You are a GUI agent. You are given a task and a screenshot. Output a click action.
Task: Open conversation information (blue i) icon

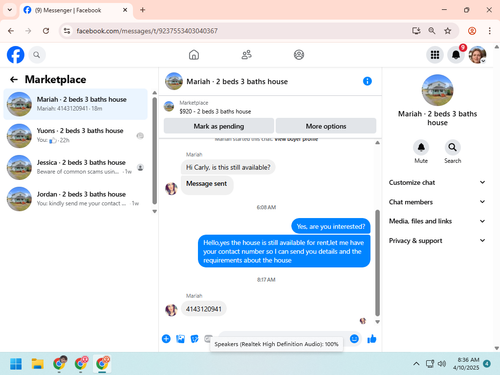(x=367, y=81)
